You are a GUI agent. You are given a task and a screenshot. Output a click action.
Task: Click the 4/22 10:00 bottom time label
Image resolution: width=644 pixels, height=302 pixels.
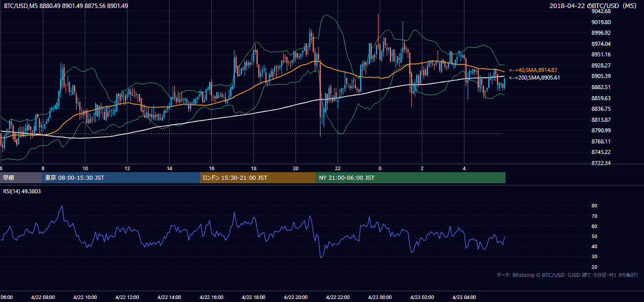point(85,297)
